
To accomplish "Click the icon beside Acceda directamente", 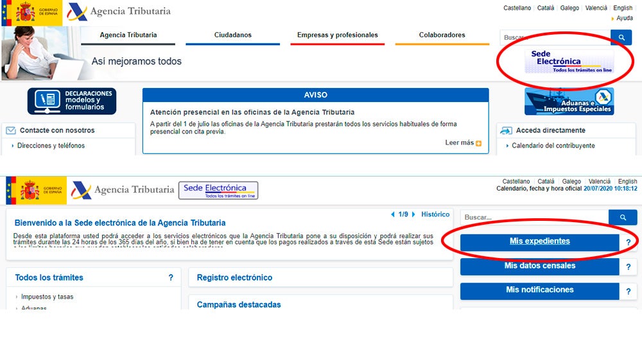I will click(506, 130).
